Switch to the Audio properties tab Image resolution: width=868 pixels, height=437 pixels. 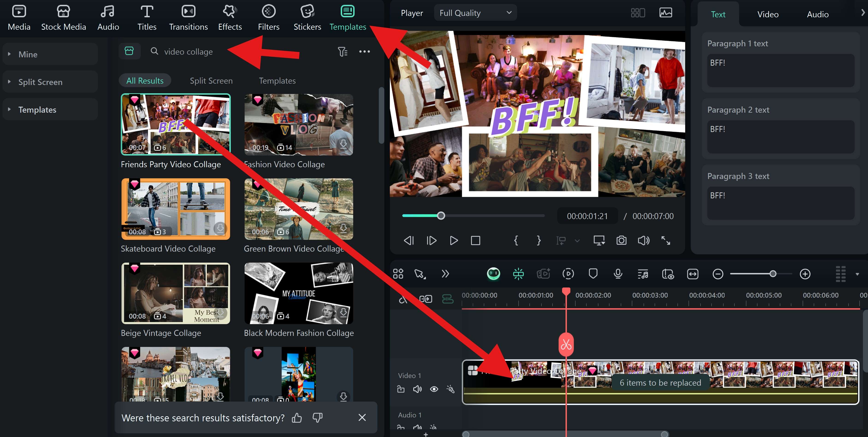818,14
